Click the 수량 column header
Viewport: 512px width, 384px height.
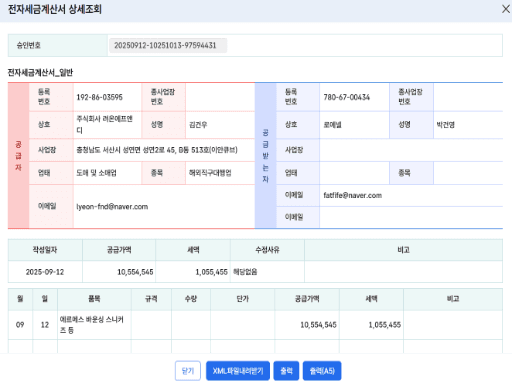click(x=191, y=299)
